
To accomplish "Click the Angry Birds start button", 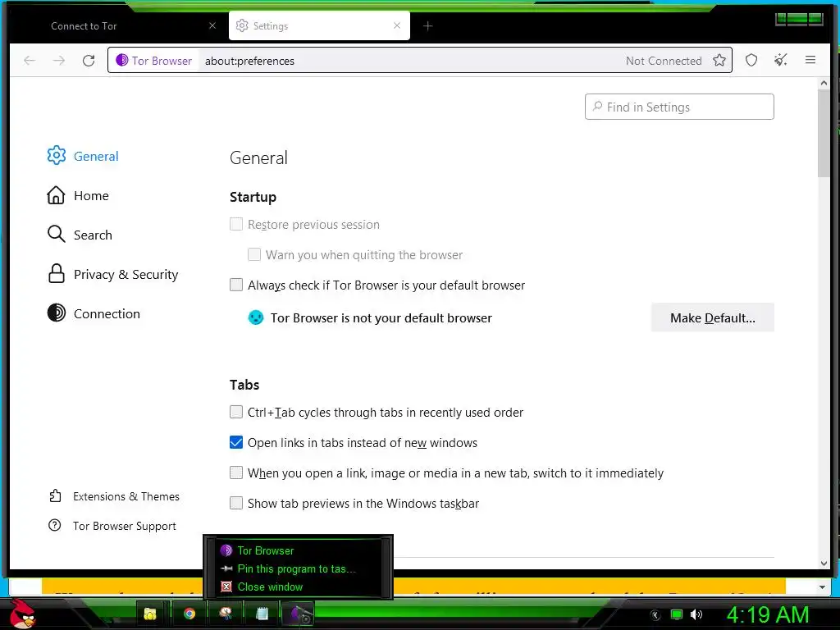I will (22, 614).
